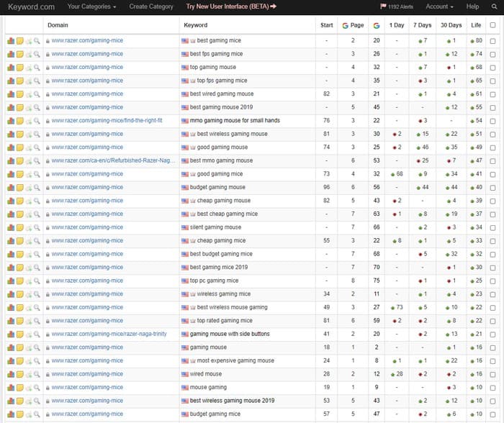Expand the Your Categories dropdown
The image size is (504, 423).
pyautogui.click(x=91, y=6)
